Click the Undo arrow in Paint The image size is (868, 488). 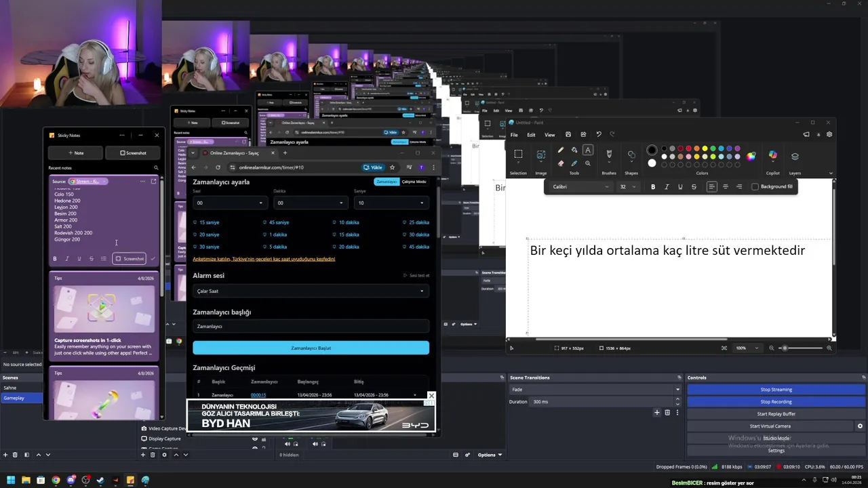(599, 134)
